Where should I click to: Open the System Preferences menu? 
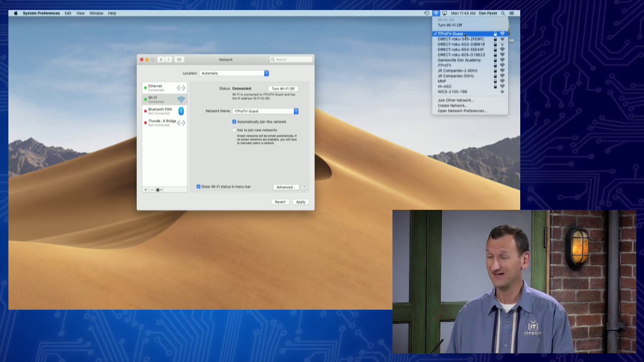[41, 13]
